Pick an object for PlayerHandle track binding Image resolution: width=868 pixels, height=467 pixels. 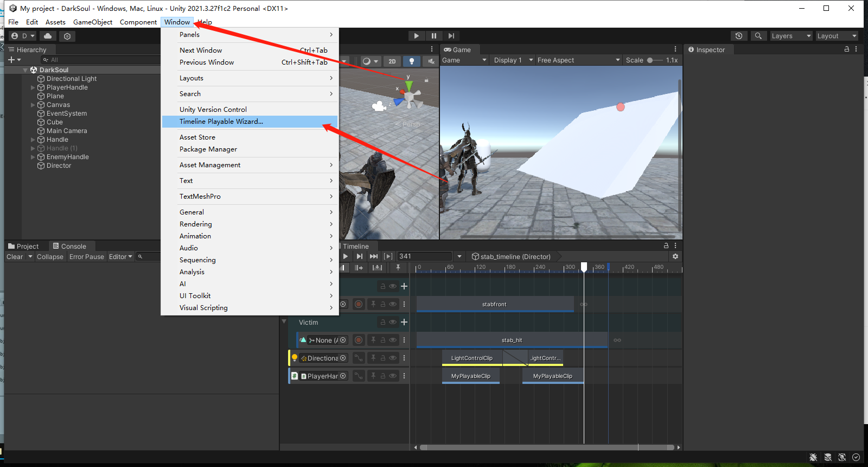[x=343, y=376]
